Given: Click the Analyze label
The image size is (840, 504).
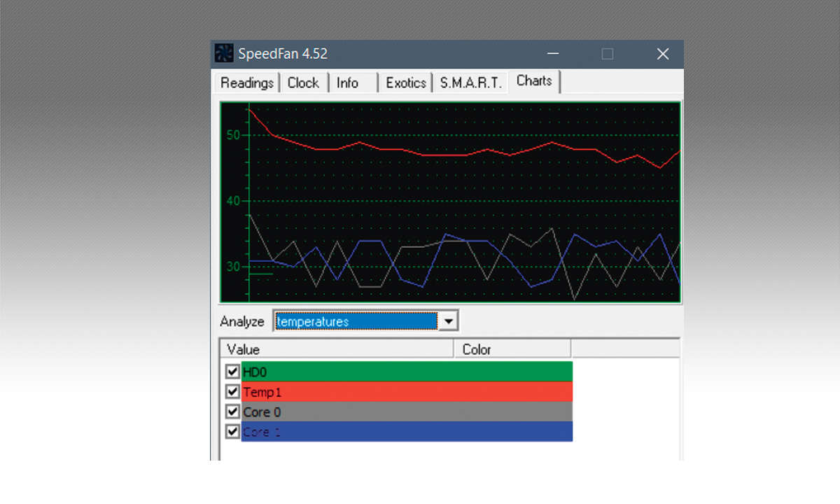Looking at the screenshot, I should point(242,321).
